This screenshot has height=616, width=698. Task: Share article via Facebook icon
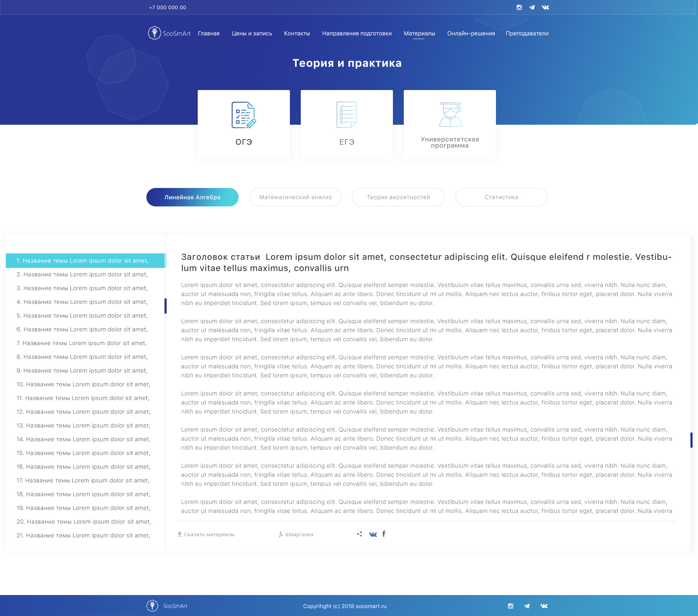pos(384,534)
